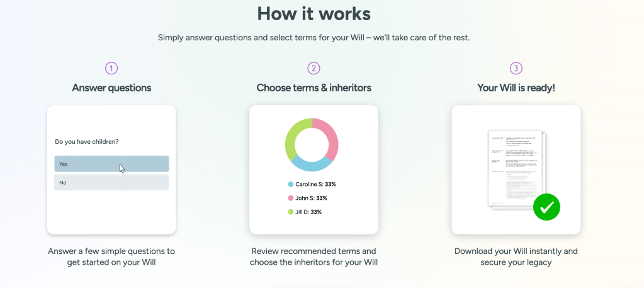The width and height of the screenshot is (644, 288).
Task: Click the green checkmark badge icon
Action: point(546,207)
